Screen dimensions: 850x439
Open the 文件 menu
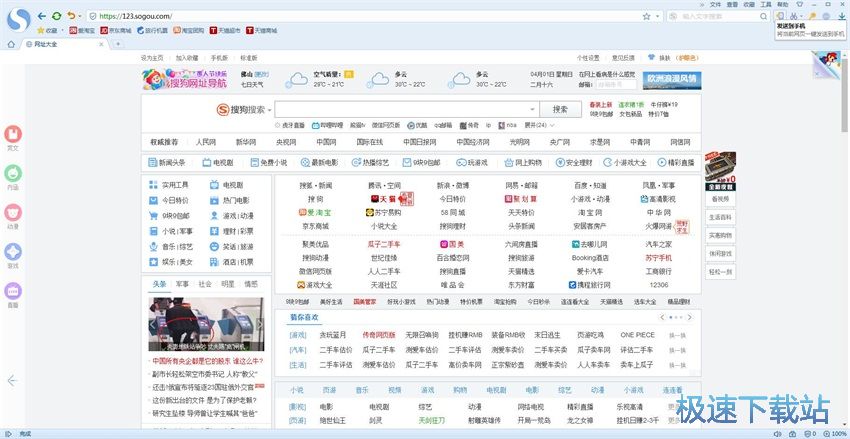tap(716, 4)
